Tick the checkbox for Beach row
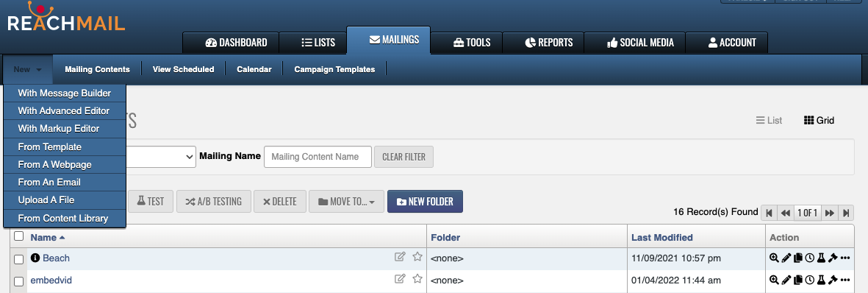 coord(19,258)
